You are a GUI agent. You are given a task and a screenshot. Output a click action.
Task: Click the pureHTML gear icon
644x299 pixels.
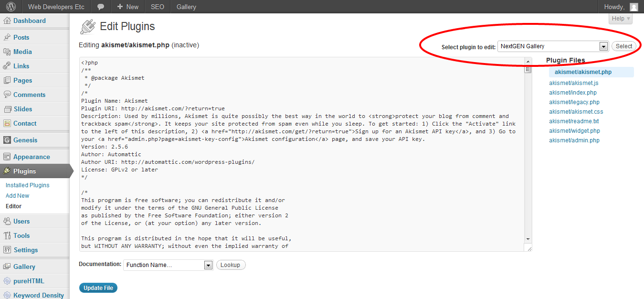click(x=7, y=281)
